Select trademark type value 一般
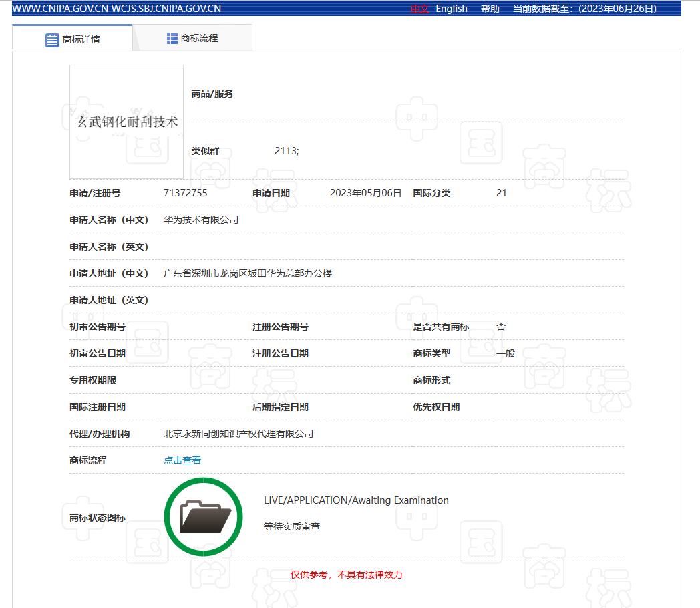This screenshot has height=608, width=700. click(x=506, y=353)
